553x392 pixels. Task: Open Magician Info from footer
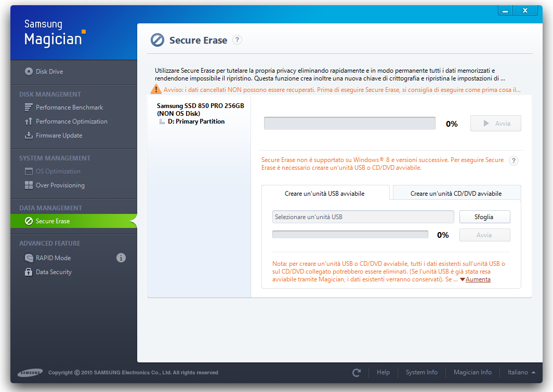pos(472,372)
